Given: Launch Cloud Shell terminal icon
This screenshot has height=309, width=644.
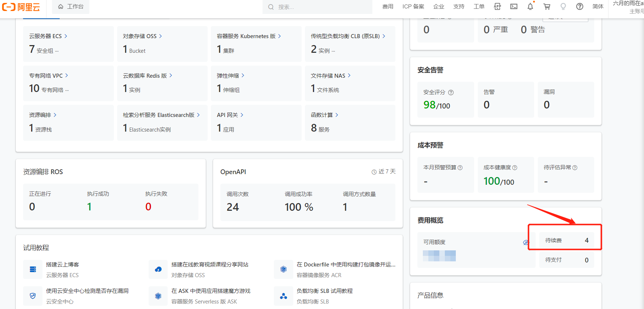Looking at the screenshot, I should tap(514, 7).
